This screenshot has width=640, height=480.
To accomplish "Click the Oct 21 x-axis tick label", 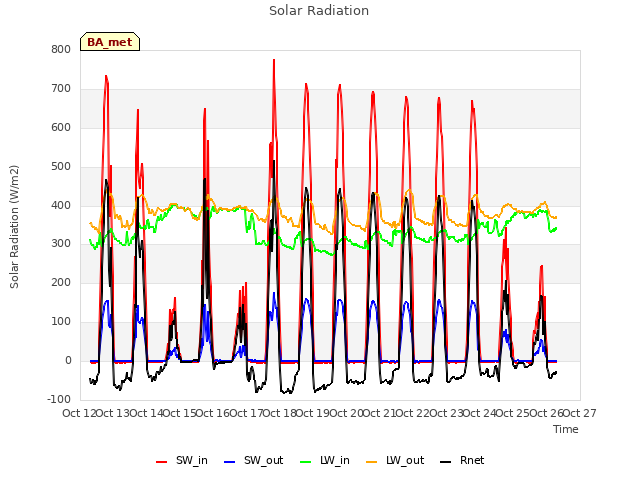I will pos(379,413).
